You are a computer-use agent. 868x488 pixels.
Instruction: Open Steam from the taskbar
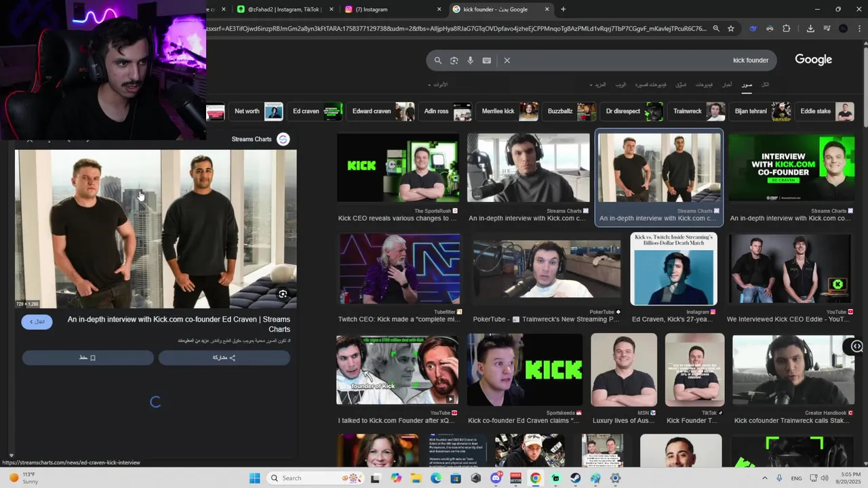576,478
